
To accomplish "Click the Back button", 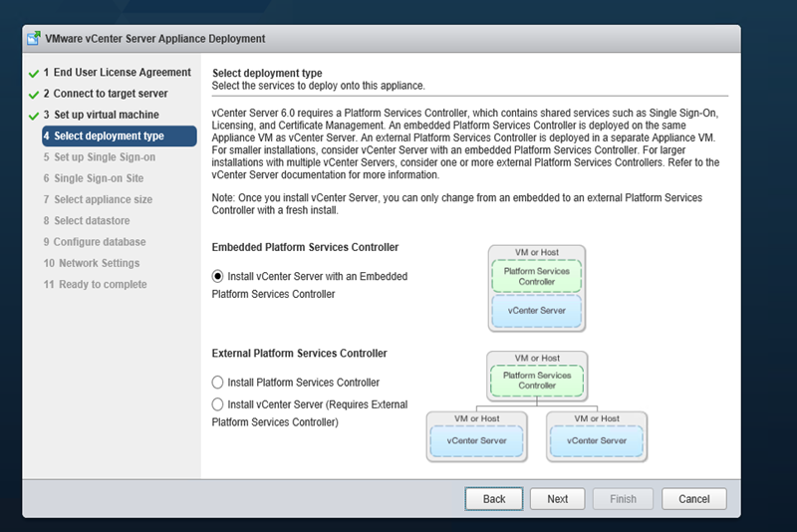I will [493, 499].
